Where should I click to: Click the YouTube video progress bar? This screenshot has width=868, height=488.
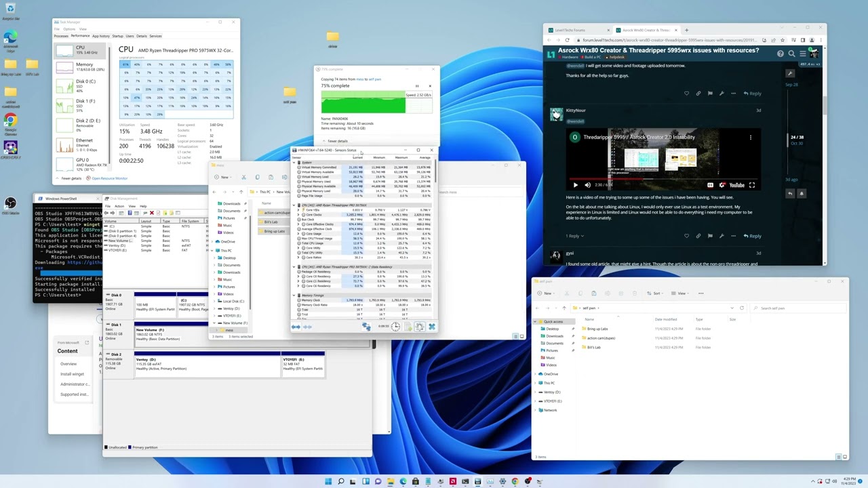665,179
